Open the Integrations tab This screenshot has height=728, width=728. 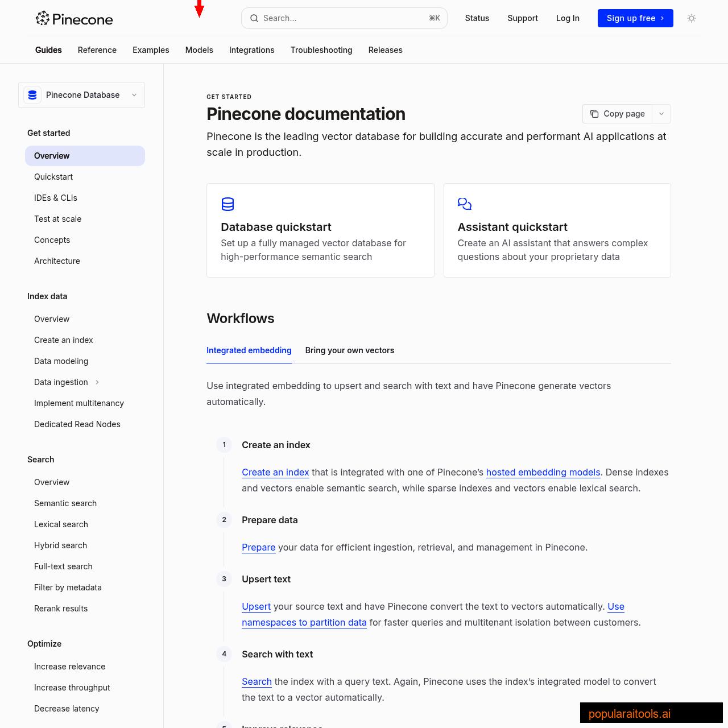click(252, 50)
